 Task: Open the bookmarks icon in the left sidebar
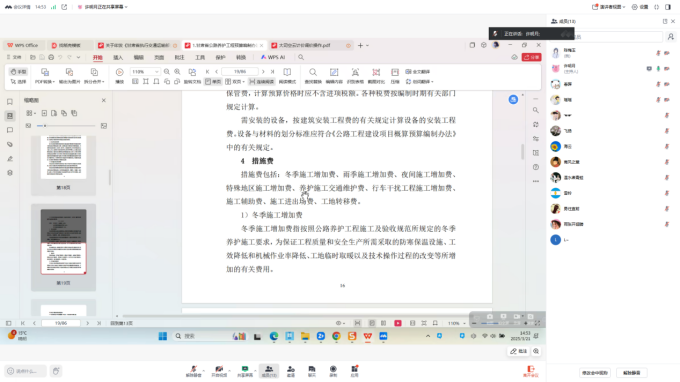tap(10, 101)
